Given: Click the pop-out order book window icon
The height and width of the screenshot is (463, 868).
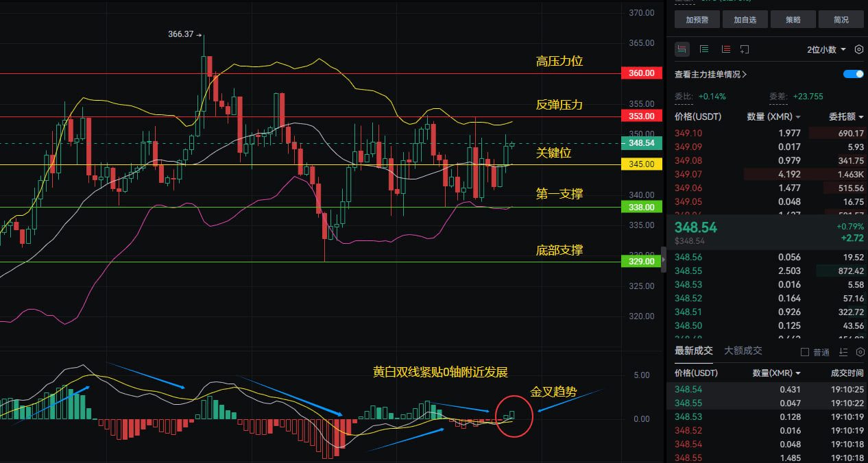Looking at the screenshot, I should (x=745, y=49).
